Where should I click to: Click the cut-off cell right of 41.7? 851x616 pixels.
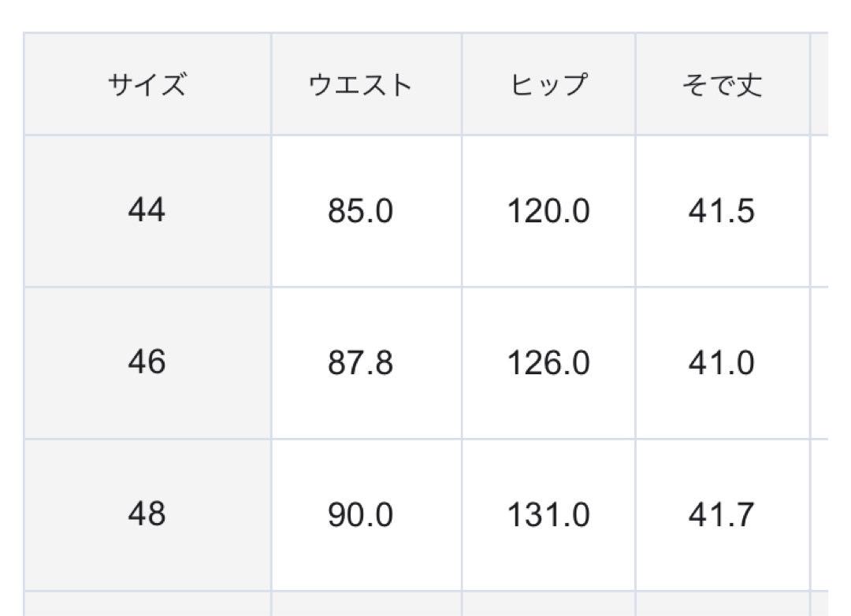click(819, 514)
